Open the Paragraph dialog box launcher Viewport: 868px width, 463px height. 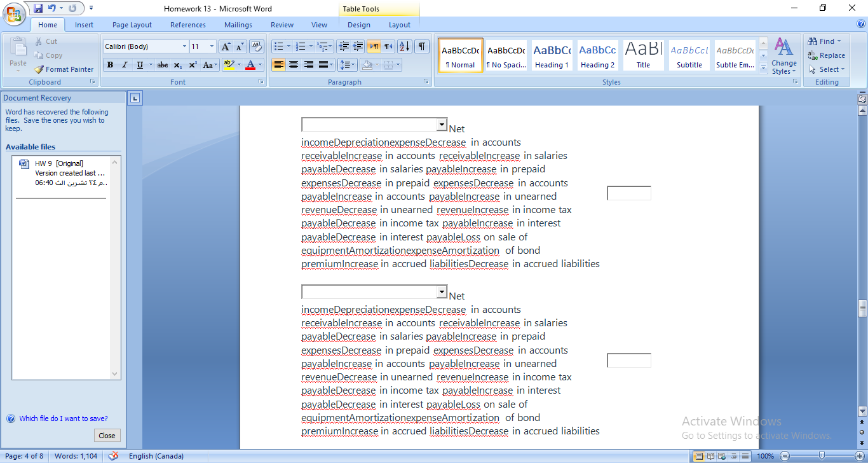(x=426, y=82)
